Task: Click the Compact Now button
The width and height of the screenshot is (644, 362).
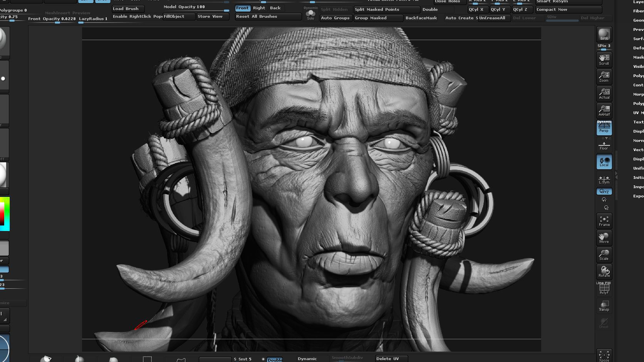Action: click(x=569, y=10)
